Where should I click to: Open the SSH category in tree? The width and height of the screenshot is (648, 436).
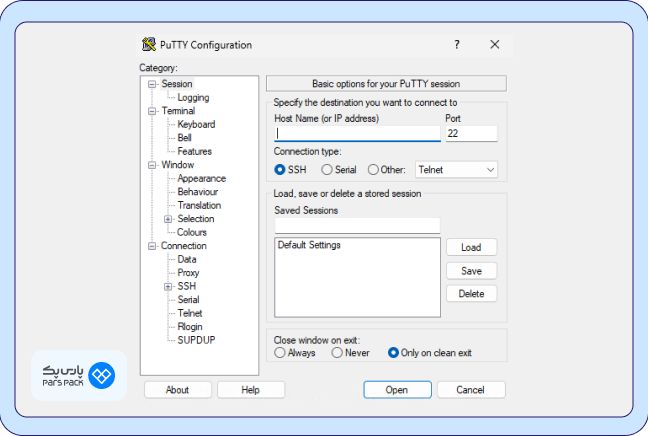point(187,286)
